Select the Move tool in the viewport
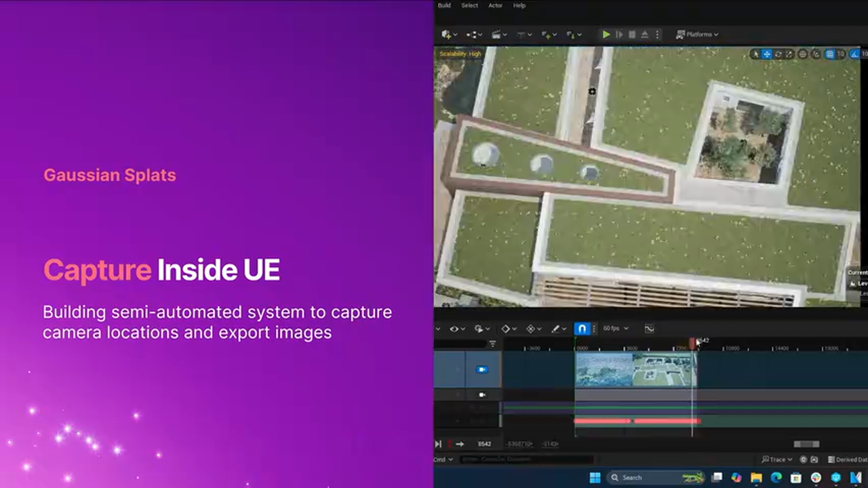The height and width of the screenshot is (488, 868). click(767, 55)
